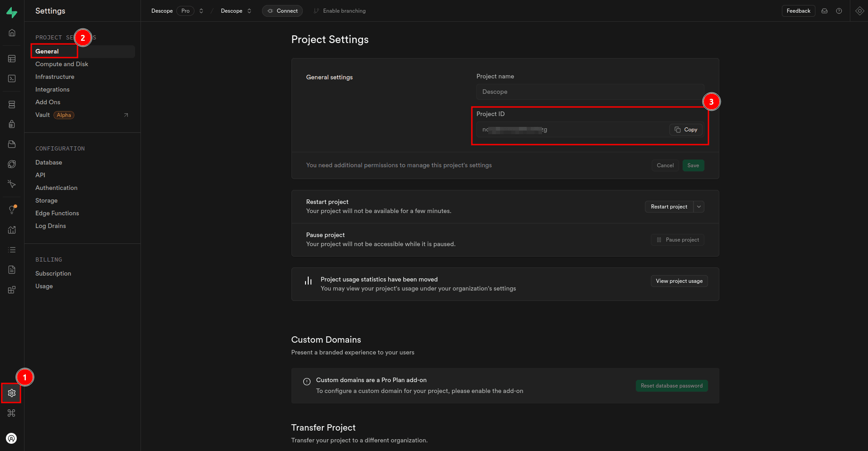868x451 pixels.
Task: Open the inbox notifications icon
Action: coord(824,11)
